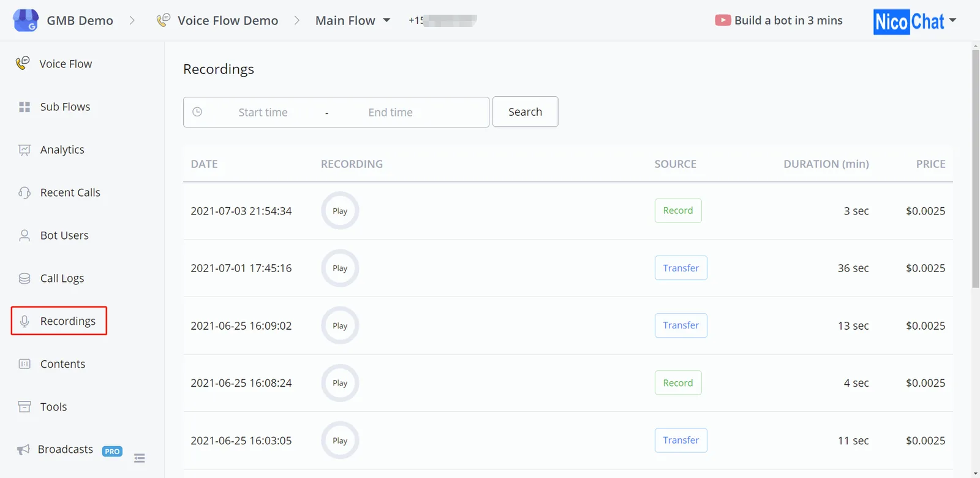The image size is (980, 478).
Task: Play the 2021-06-25 16:03:05 recording
Action: [x=340, y=440]
